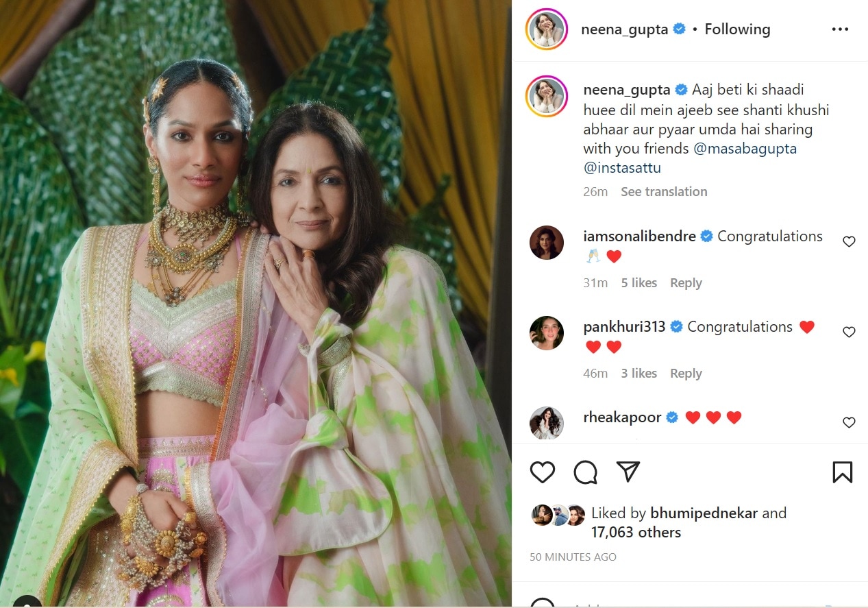Viewport: 868px width, 608px height.
Task: Like iamsonalibendre's comment heart
Action: point(849,241)
